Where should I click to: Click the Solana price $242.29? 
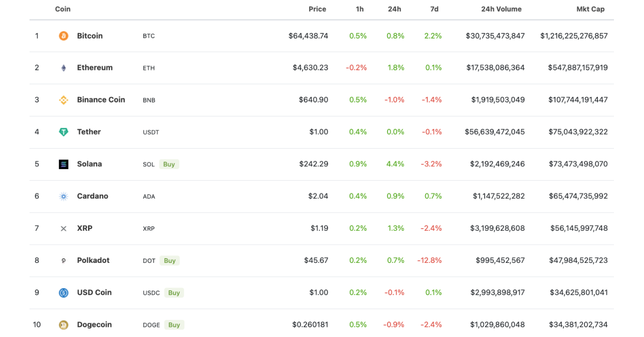tap(313, 164)
